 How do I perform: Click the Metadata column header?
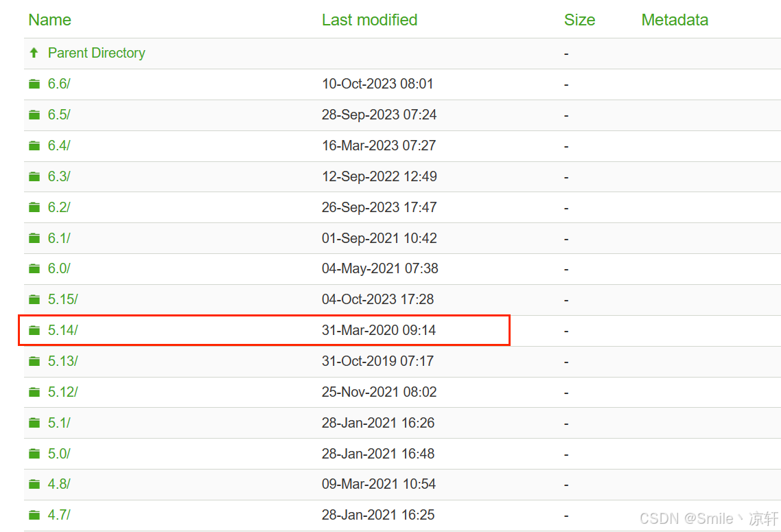(x=675, y=20)
